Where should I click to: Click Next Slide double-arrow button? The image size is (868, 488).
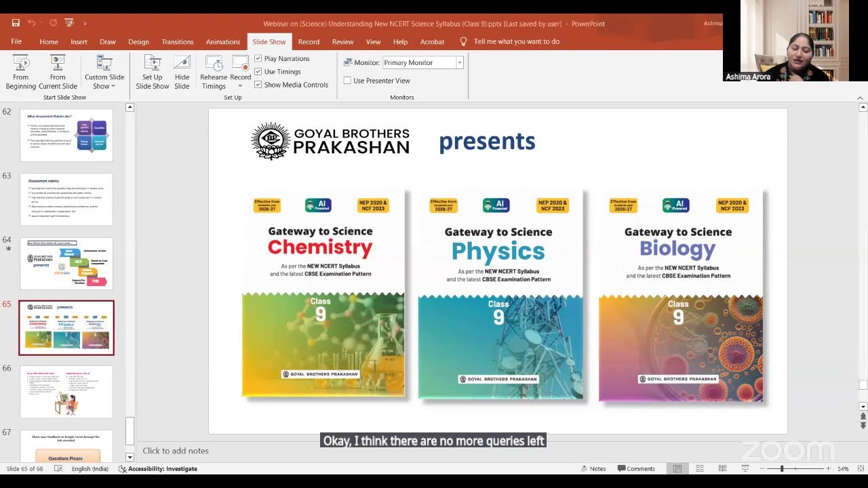[x=863, y=426]
